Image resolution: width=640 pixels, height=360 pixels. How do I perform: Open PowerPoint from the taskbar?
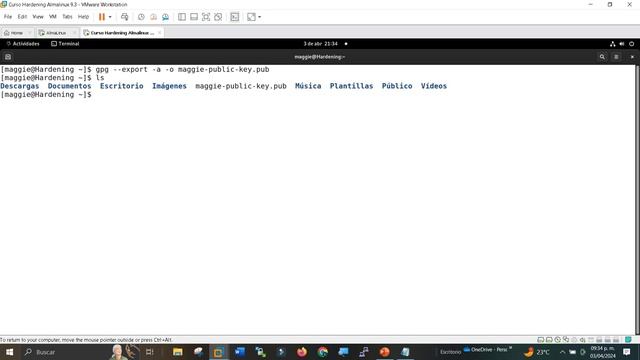384,352
